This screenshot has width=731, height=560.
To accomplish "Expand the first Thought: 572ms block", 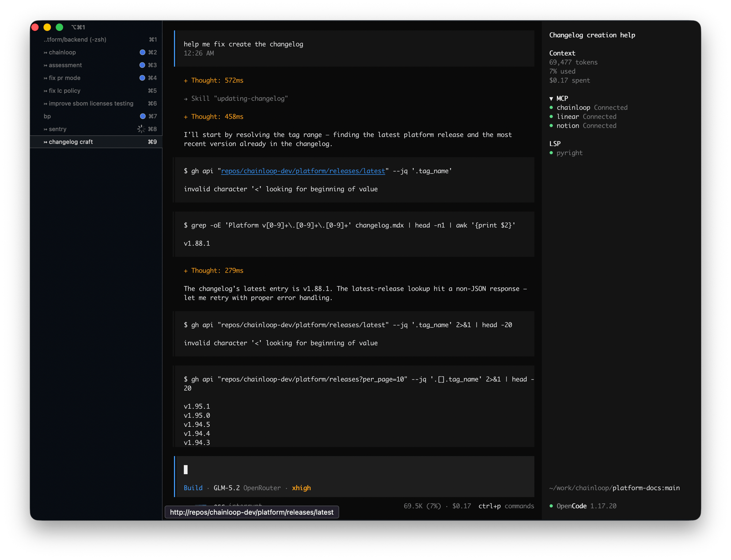I will click(x=213, y=80).
